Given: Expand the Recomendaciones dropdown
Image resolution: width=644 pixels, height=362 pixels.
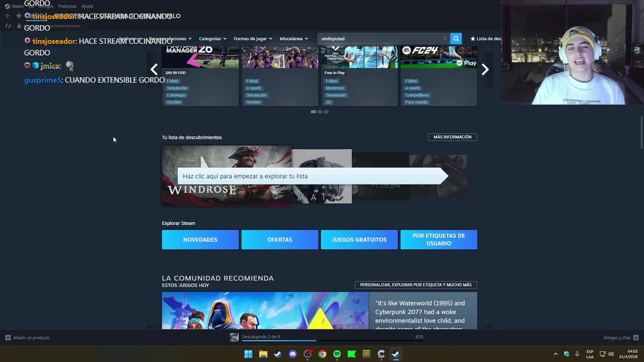Looking at the screenshot, I should tap(171, 39).
